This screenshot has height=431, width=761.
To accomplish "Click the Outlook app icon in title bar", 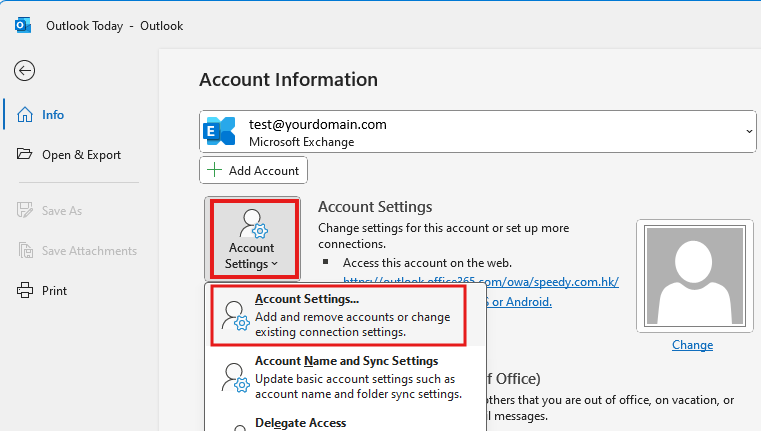I will 23,25.
